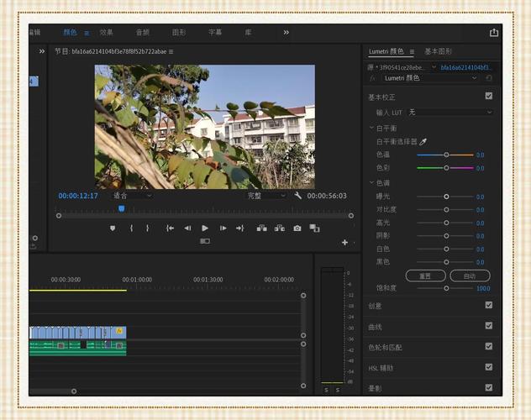The height and width of the screenshot is (420, 531).
Task: Click the blue sequence name link
Action: pyautogui.click(x=465, y=67)
